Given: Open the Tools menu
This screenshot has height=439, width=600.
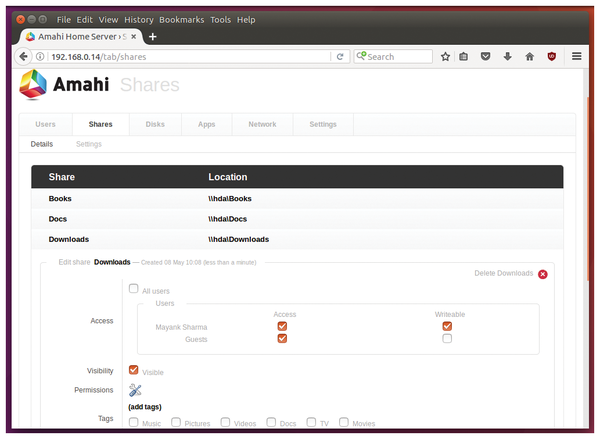Looking at the screenshot, I should point(220,20).
